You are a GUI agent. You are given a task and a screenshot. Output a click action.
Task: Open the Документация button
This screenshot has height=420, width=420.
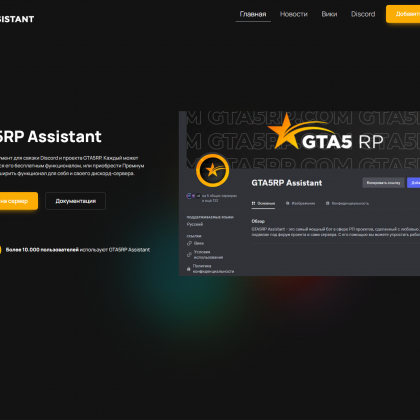click(76, 201)
